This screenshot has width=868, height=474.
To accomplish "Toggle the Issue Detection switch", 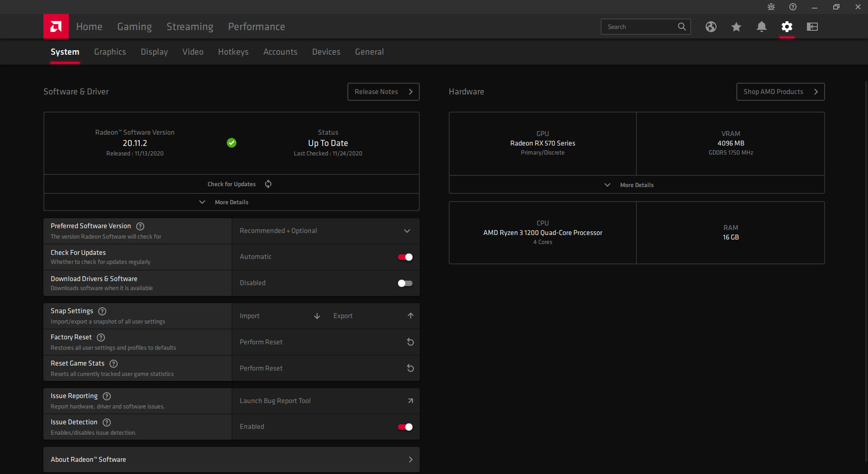I will (405, 427).
